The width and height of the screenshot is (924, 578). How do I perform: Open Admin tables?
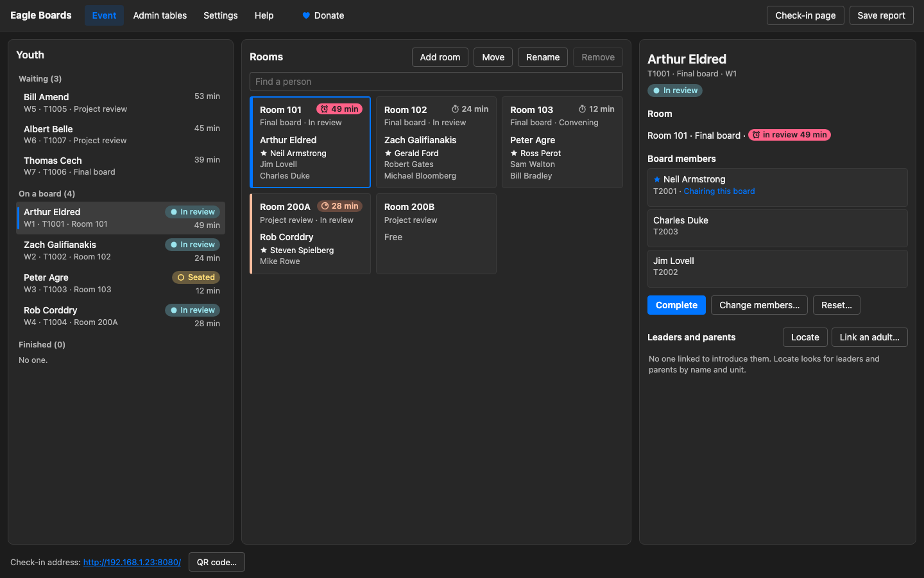coord(160,15)
